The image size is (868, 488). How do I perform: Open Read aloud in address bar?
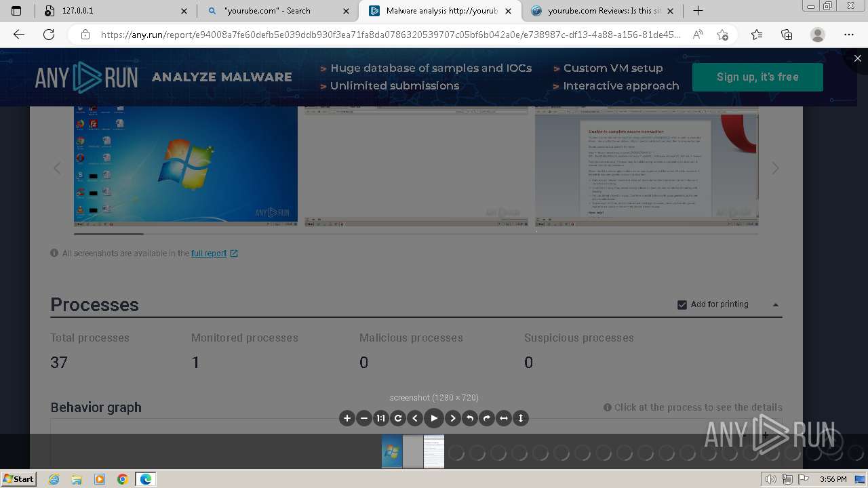pyautogui.click(x=697, y=35)
